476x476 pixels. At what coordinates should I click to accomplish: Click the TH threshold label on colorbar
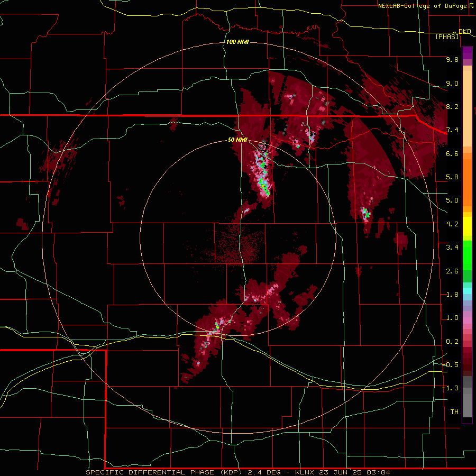pyautogui.click(x=454, y=412)
